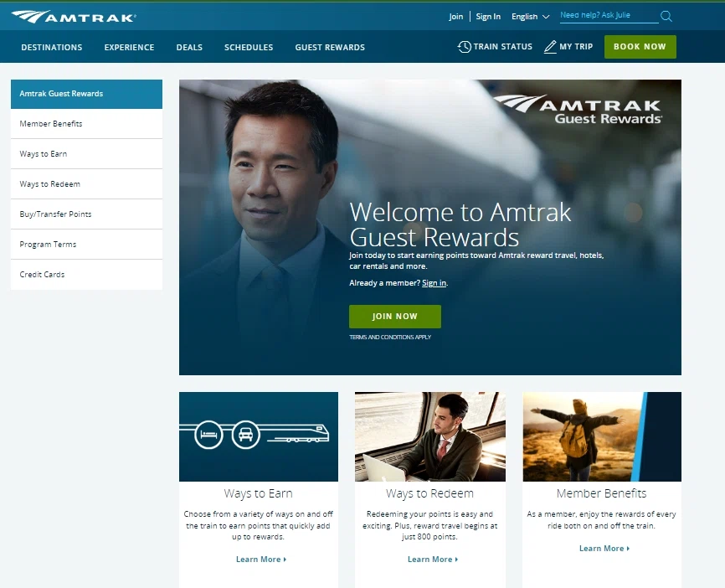This screenshot has height=588, width=725.
Task: Open the EXPERIENCE menu
Action: pyautogui.click(x=129, y=48)
